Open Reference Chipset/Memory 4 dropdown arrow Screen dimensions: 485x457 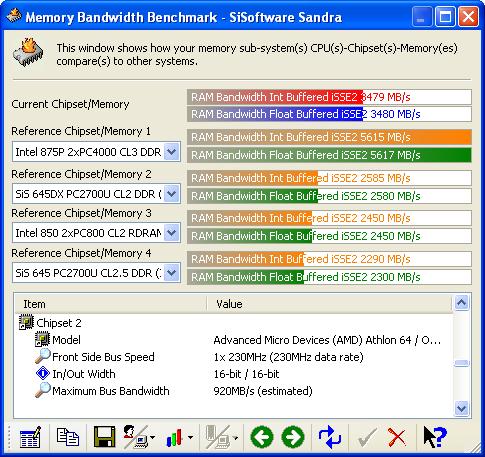click(x=171, y=273)
